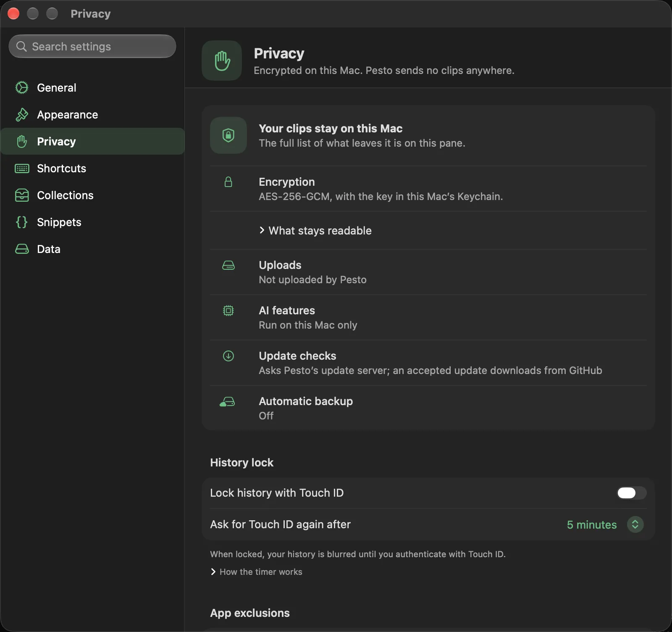This screenshot has height=632, width=672.
Task: Switch to the Appearance pane
Action: 92,114
